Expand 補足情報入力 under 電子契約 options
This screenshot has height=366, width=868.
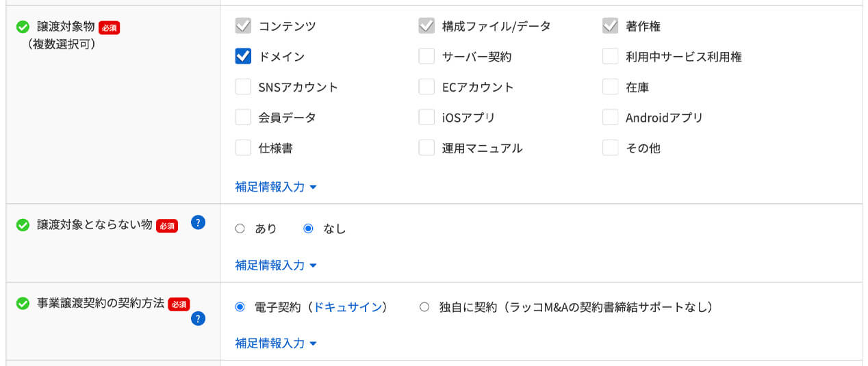[x=276, y=343]
